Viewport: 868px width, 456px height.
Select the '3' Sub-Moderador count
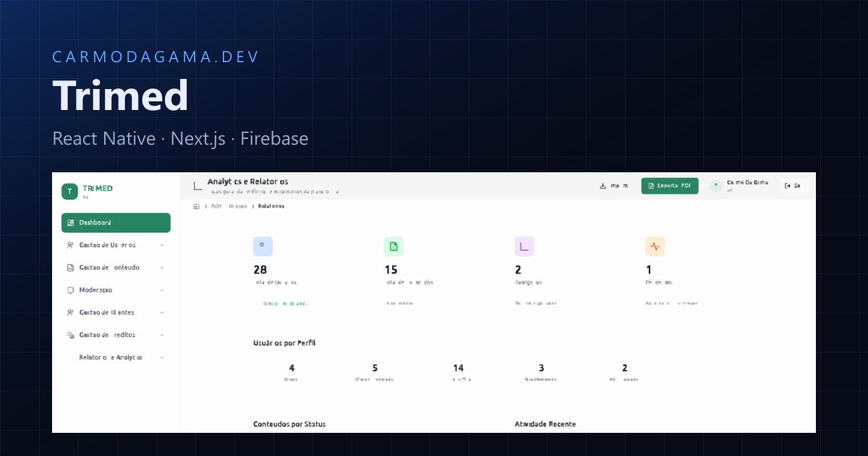coord(541,368)
